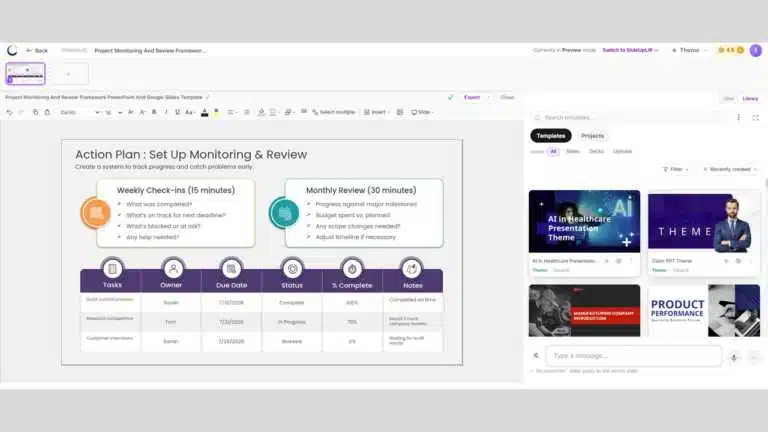Toggle bold formatting
This screenshot has height=432, width=768.
pyautogui.click(x=154, y=112)
